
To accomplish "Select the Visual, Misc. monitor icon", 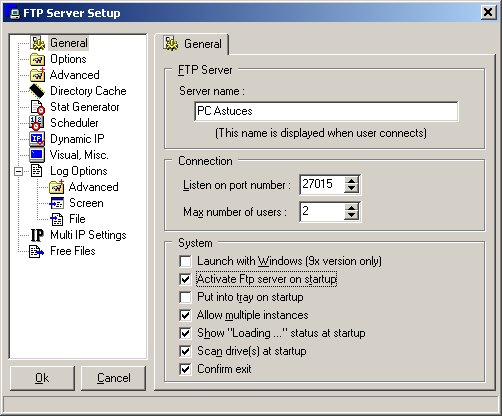I will [x=37, y=155].
